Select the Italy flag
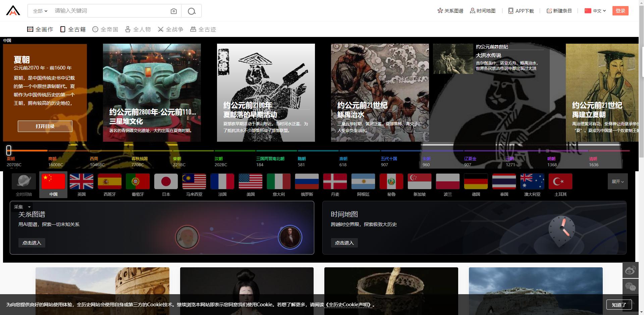 279,182
